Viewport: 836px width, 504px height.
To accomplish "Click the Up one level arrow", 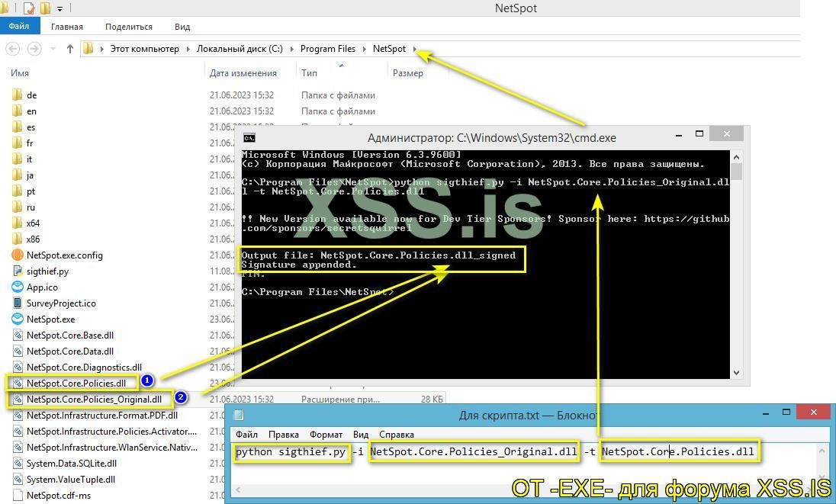I will pos(70,49).
